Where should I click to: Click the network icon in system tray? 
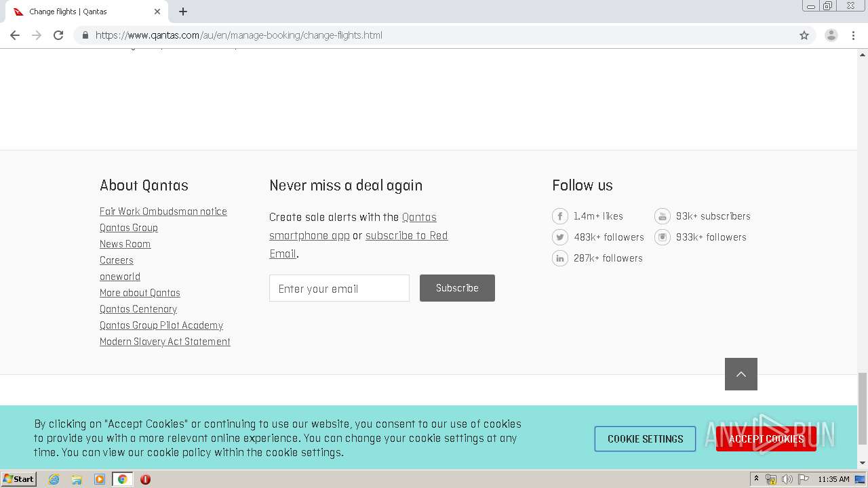point(771,479)
